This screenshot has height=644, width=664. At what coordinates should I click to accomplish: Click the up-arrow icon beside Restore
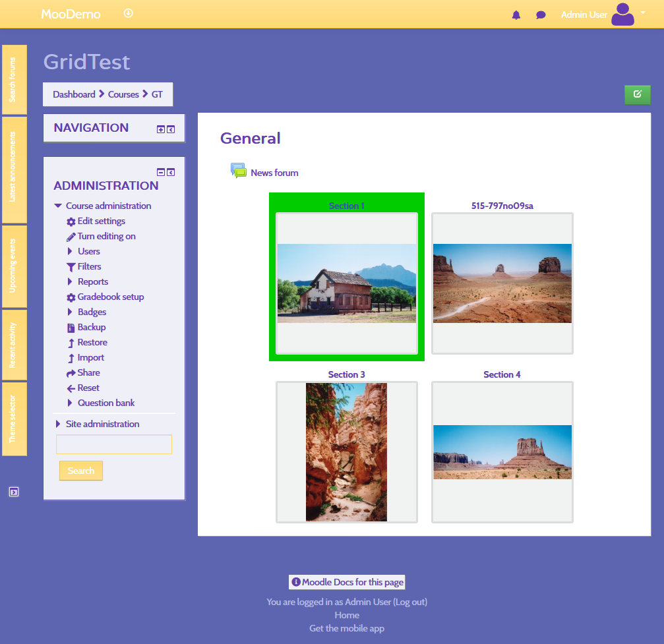71,343
